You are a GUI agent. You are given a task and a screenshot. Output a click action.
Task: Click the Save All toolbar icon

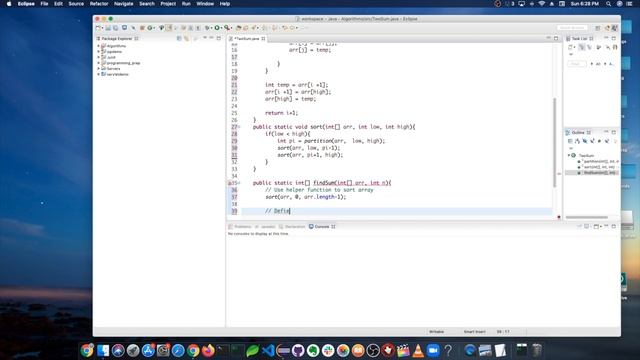pos(116,28)
